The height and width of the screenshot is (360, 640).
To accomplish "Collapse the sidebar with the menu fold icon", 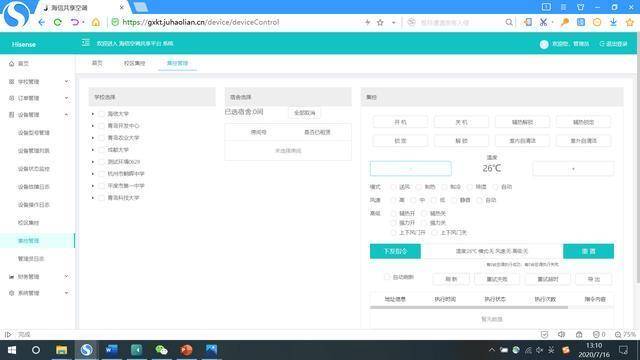I will pos(85,43).
